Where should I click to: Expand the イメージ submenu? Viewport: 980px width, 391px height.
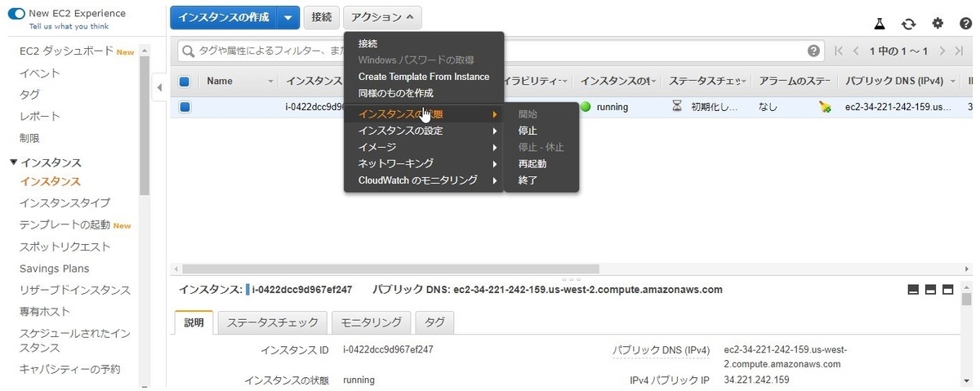click(x=423, y=147)
